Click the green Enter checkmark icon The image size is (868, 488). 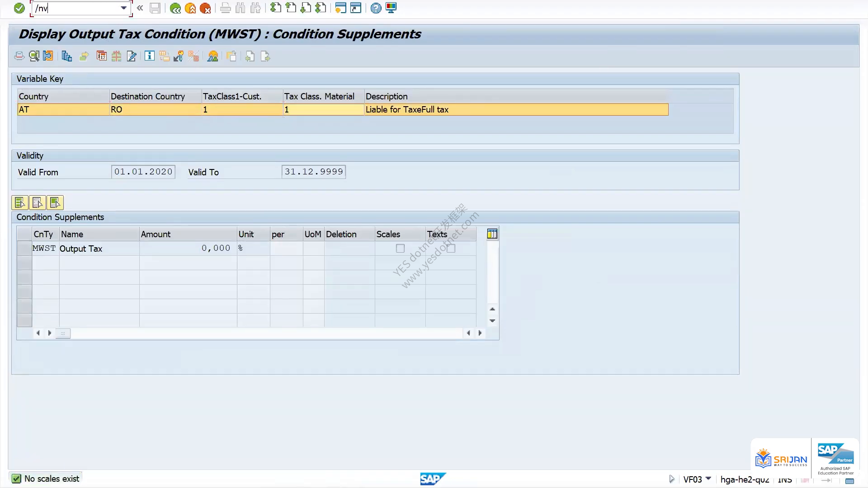[x=19, y=8]
